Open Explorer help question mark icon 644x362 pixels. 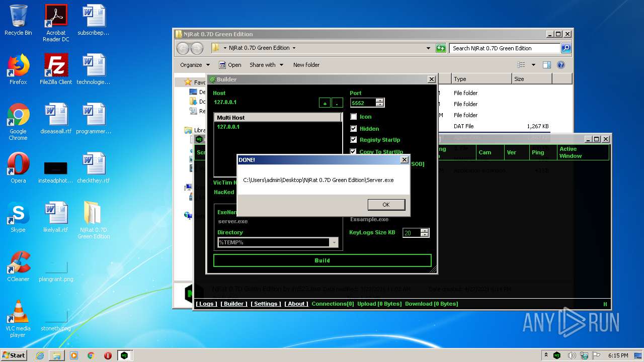click(x=561, y=65)
